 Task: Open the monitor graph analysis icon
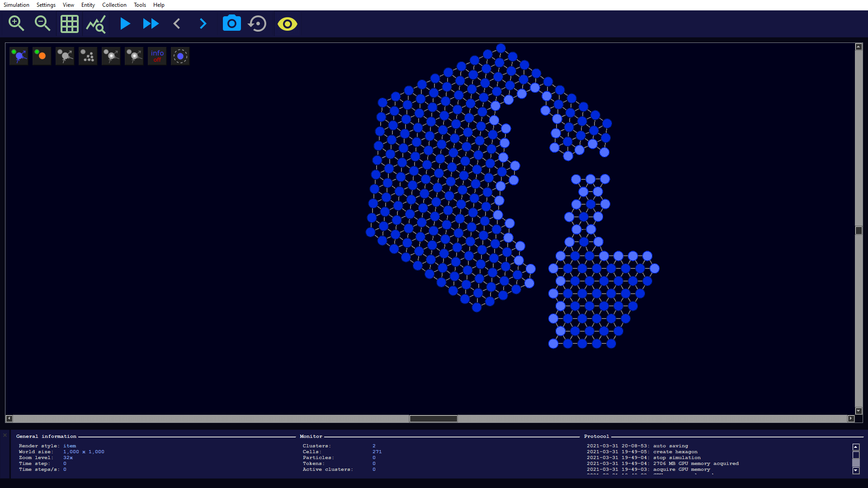pyautogui.click(x=96, y=24)
